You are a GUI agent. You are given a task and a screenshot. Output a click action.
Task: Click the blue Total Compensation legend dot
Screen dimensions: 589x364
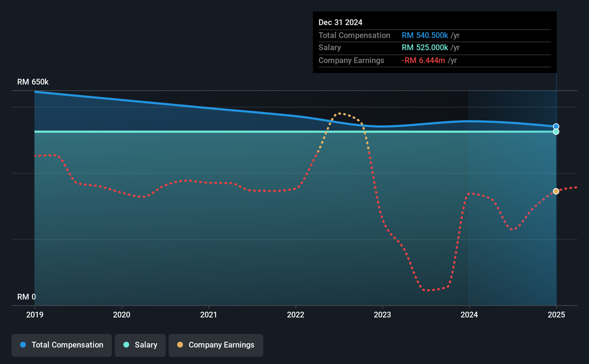tap(23, 345)
